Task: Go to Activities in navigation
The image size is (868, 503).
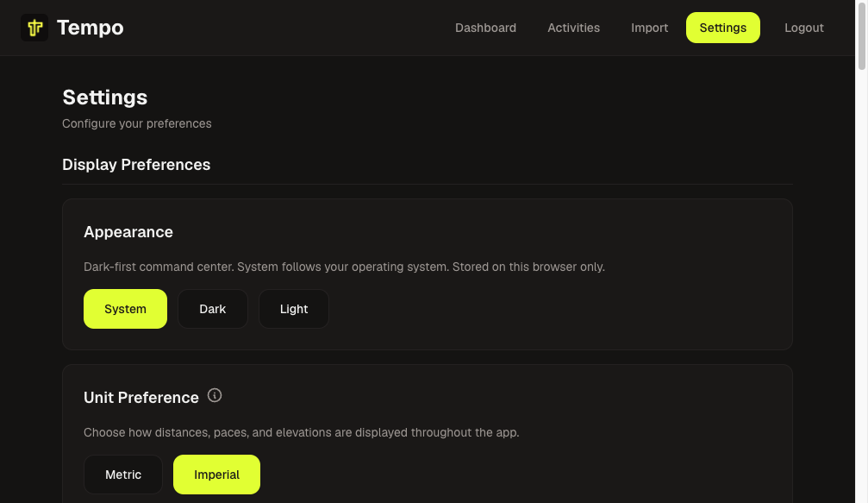Action: [x=573, y=28]
